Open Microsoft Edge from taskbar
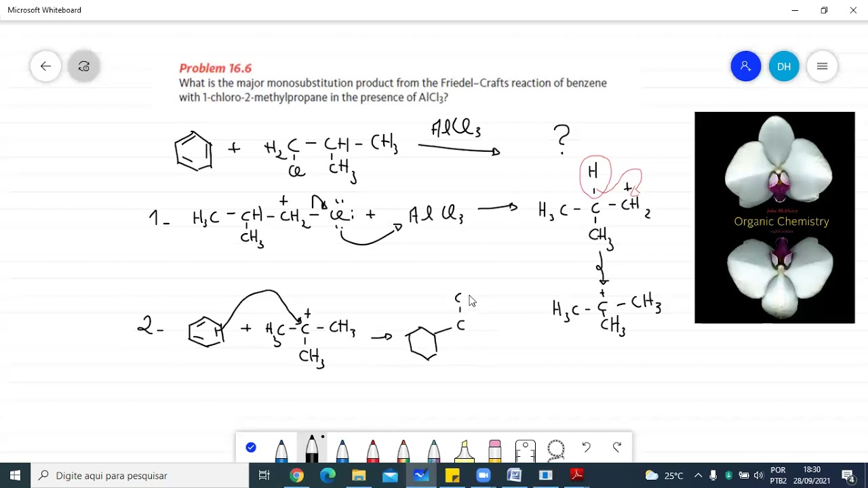This screenshot has height=488, width=868. (328, 475)
